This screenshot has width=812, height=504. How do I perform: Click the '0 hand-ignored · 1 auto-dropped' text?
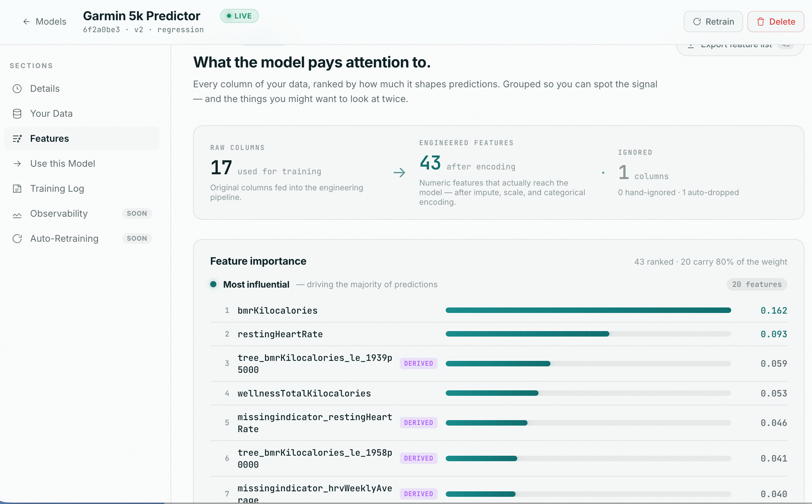click(x=678, y=192)
